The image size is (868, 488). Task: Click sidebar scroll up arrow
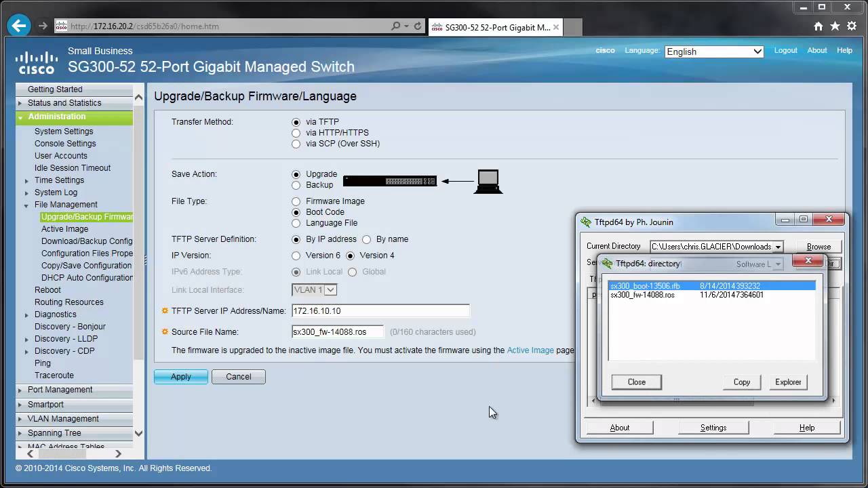tap(138, 97)
